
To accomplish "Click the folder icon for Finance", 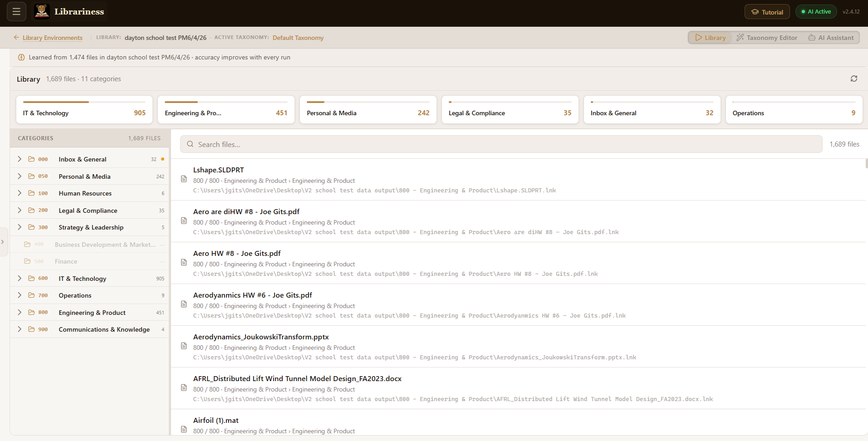I will click(x=27, y=261).
